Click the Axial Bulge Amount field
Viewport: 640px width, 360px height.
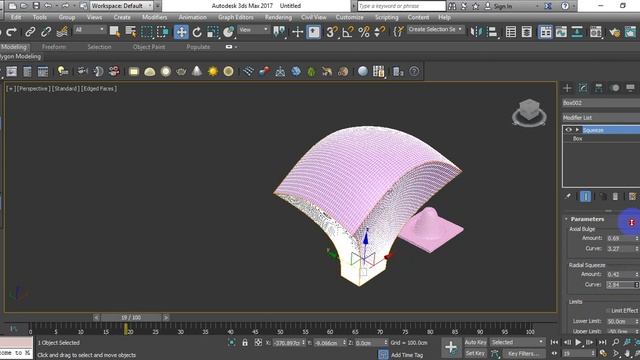(620, 238)
